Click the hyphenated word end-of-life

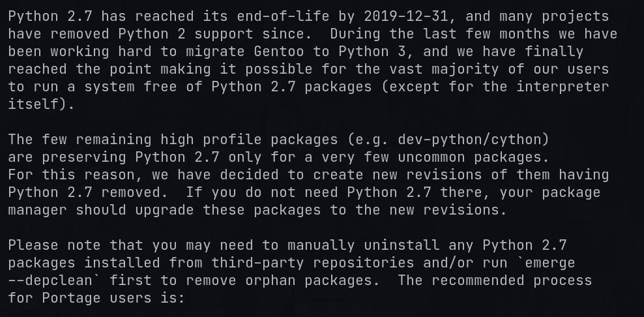point(283,16)
